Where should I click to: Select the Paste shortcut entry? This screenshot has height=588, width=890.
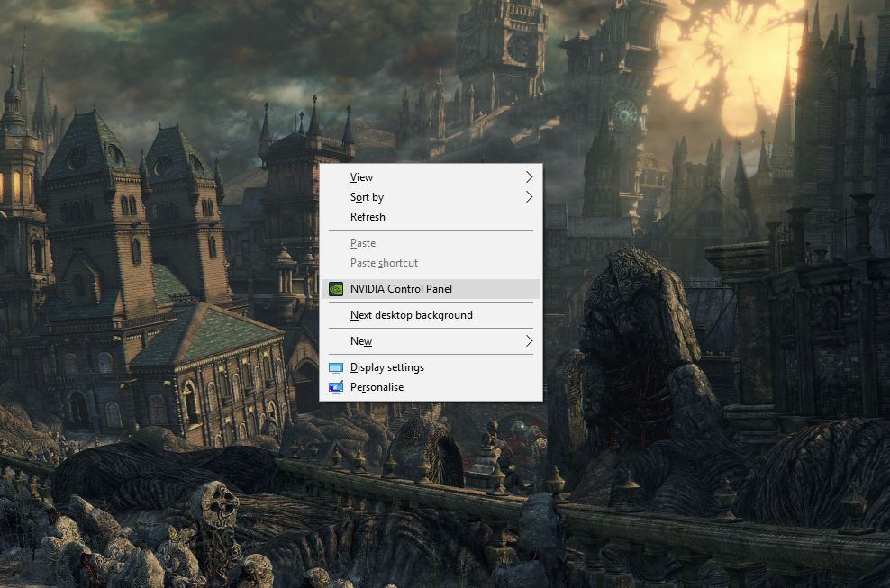[431, 263]
